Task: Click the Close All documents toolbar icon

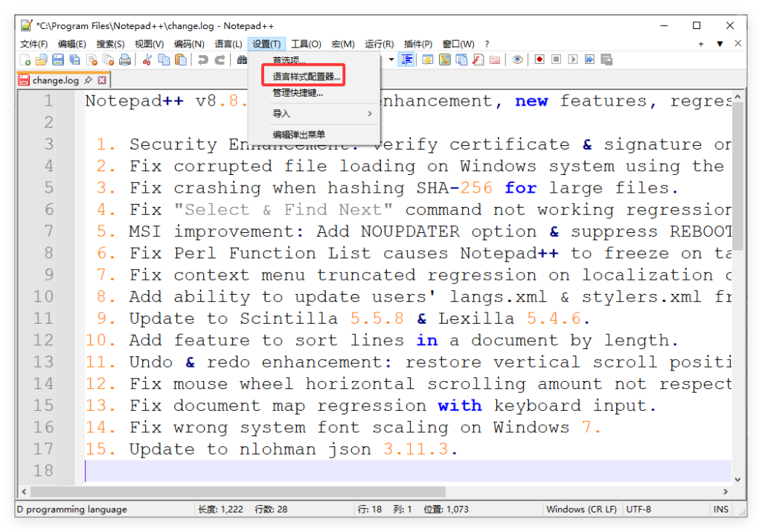Action: tap(108, 60)
